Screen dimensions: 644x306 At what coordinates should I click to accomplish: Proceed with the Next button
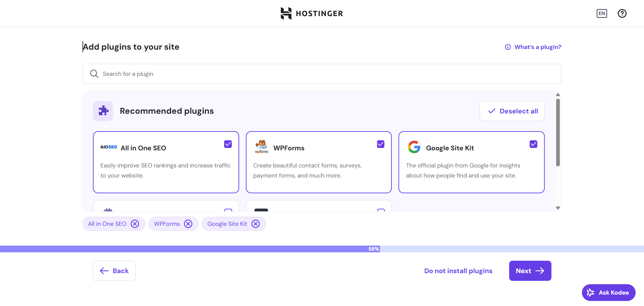[x=530, y=271]
